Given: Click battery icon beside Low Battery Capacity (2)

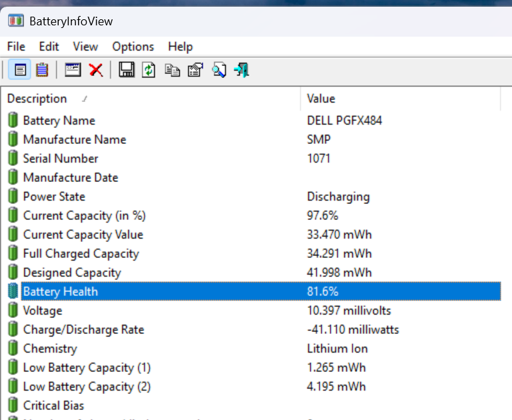Looking at the screenshot, I should tap(13, 386).
